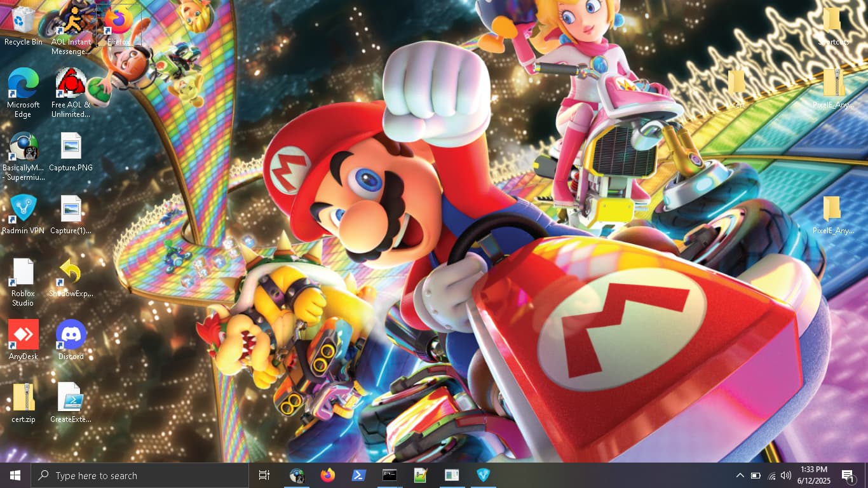This screenshot has width=868, height=488.
Task: Launch Firefox from the taskbar
Action: pos(327,475)
